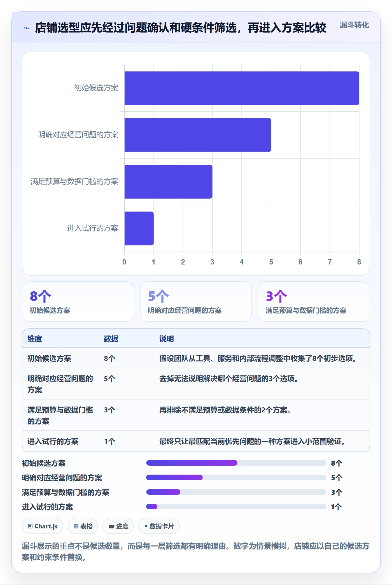Select table cell 明确对应经营问题的方案

pos(60,384)
